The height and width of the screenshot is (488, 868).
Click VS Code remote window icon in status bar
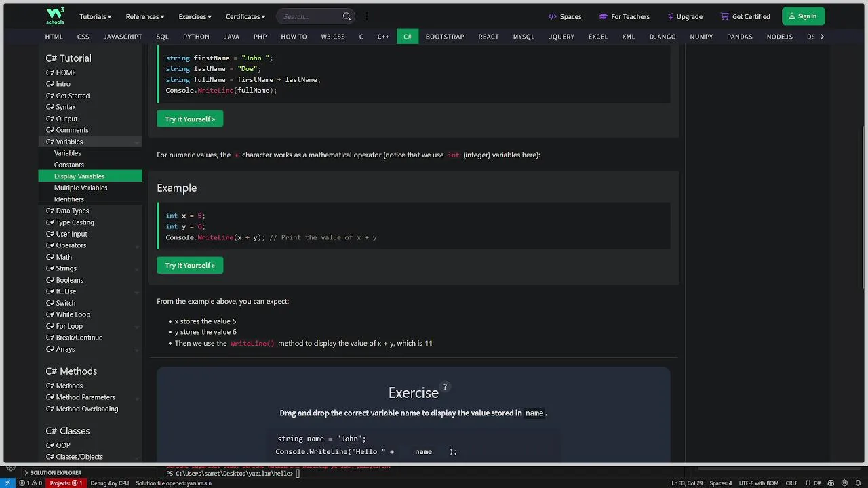click(x=7, y=483)
